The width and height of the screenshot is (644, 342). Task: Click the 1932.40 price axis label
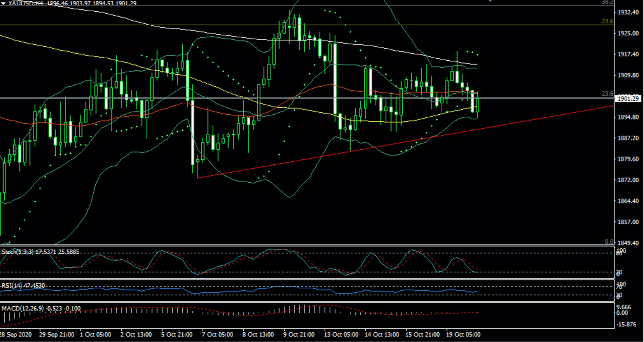628,12
